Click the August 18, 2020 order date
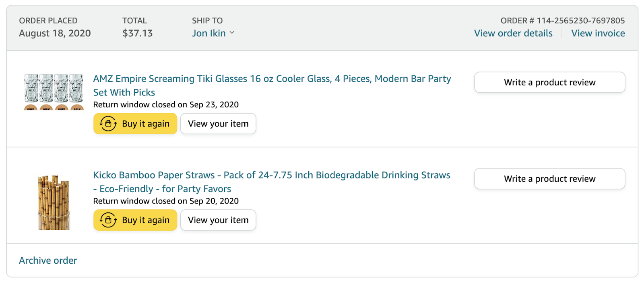The height and width of the screenshot is (283, 644). [x=55, y=33]
